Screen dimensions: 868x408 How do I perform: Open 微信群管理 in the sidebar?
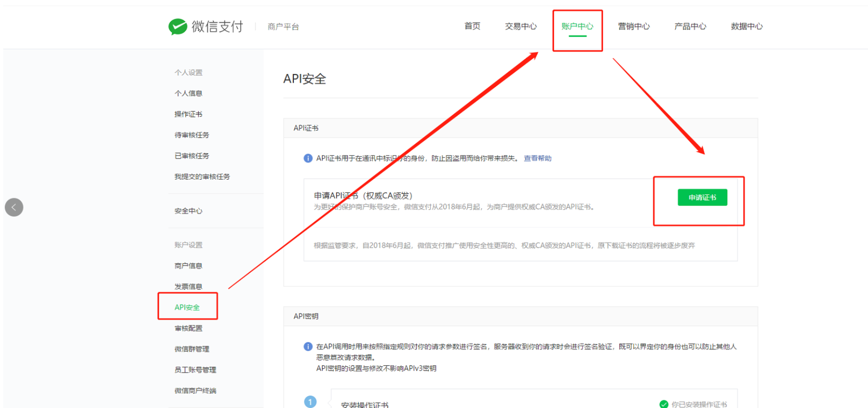[192, 349]
